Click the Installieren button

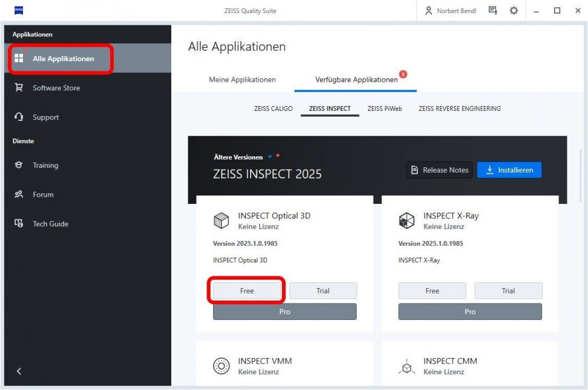pos(509,170)
